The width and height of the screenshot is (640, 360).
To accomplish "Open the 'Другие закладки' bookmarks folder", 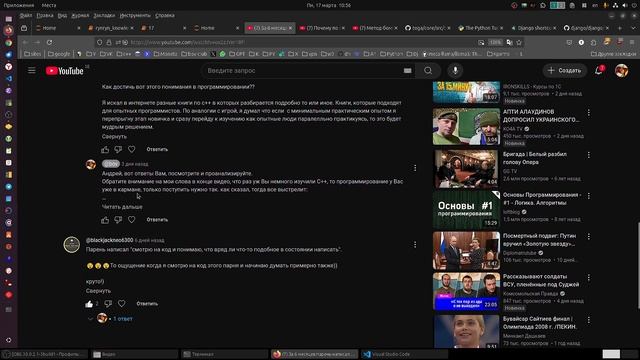I will tap(613, 54).
